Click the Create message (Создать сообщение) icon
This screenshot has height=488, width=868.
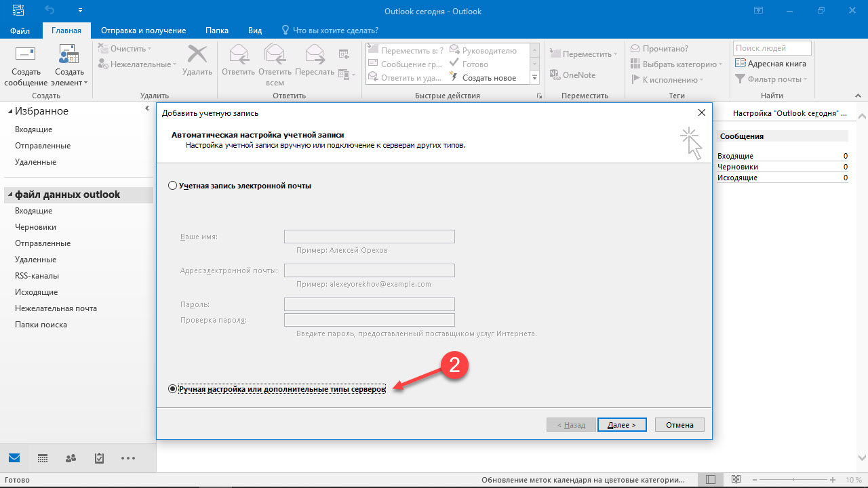26,54
